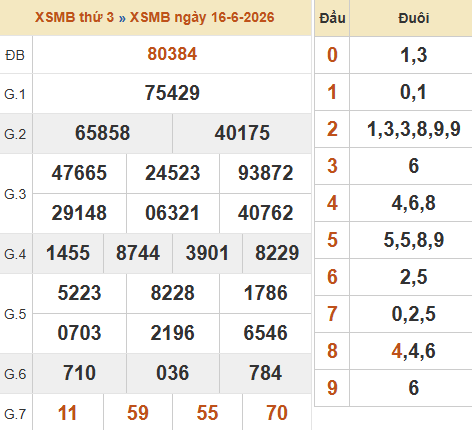Open the XSMB thứ 3 link
This screenshot has height=430, width=472.
(74, 17)
